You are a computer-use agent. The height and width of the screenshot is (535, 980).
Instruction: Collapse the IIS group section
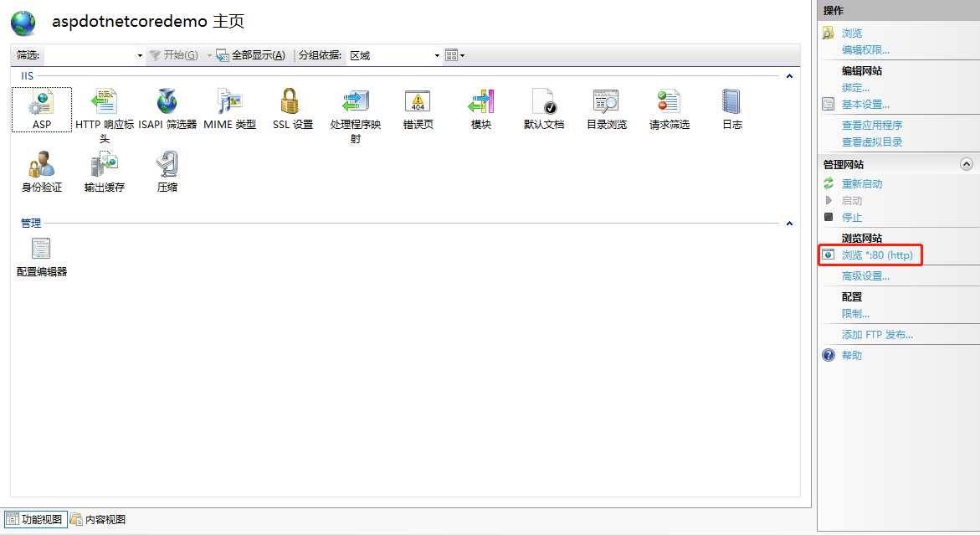(788, 77)
